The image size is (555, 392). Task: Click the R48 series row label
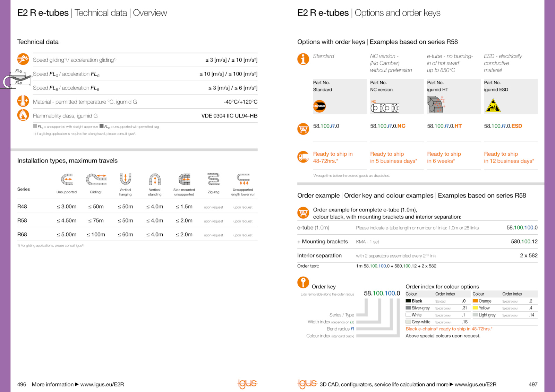pos(22,207)
